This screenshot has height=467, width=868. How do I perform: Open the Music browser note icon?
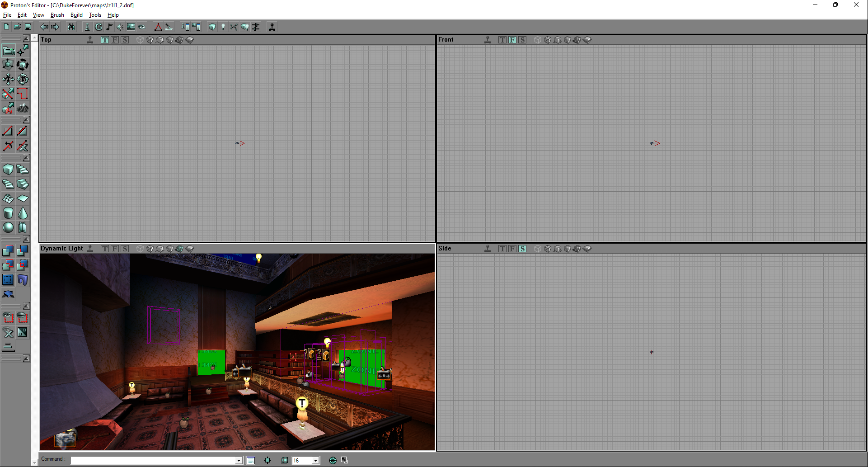click(x=109, y=27)
